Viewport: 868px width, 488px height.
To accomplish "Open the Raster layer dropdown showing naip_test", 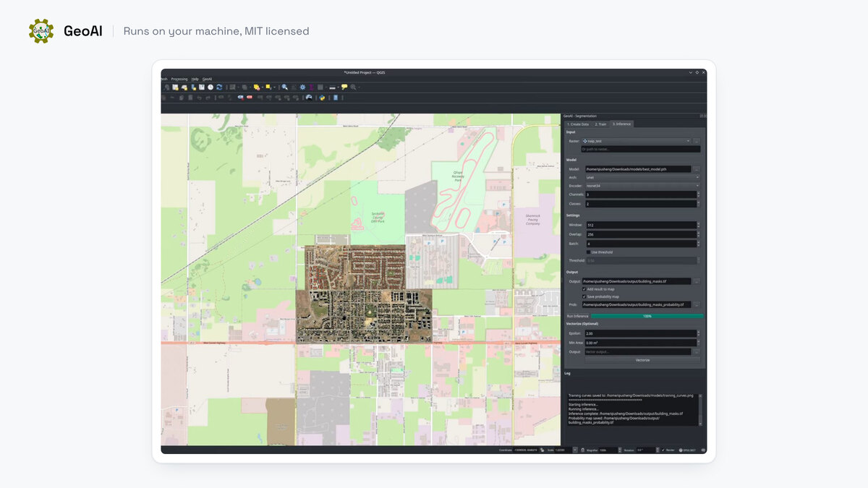I will (x=636, y=141).
